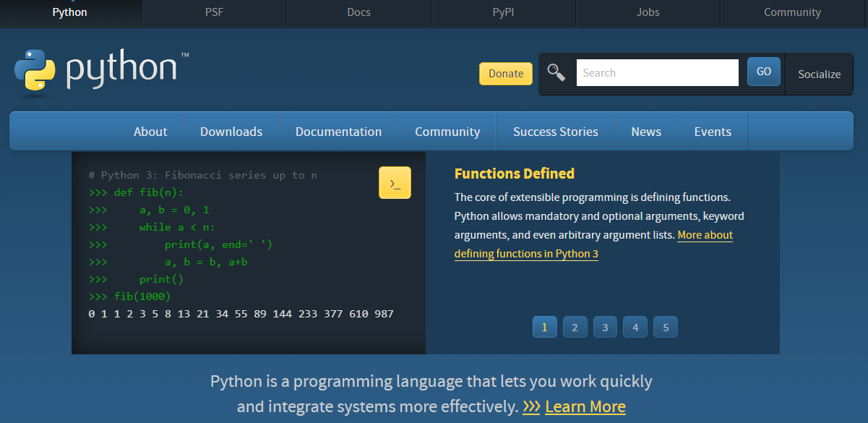Select Success Stories in navigation
Viewport: 868px width, 423px height.
[x=555, y=132]
